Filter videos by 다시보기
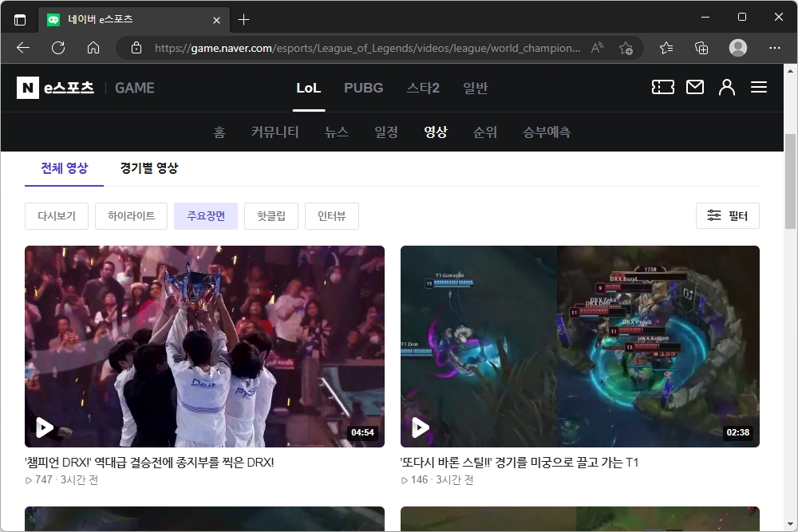 pos(57,215)
